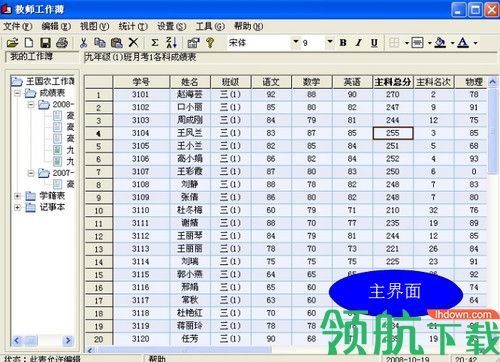Image resolution: width=500 pixels, height=362 pixels.
Task: Click the table scroll up arrow
Action: click(x=493, y=82)
